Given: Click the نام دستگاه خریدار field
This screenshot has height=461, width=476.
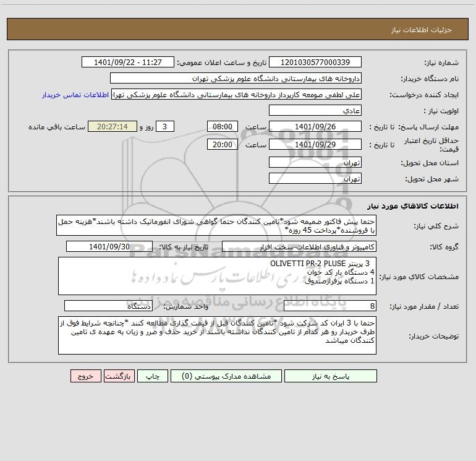Looking at the screenshot, I should point(236,79).
